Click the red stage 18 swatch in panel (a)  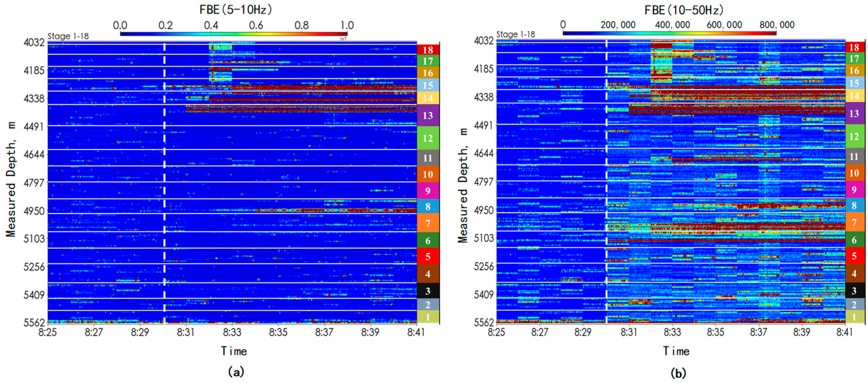(427, 50)
